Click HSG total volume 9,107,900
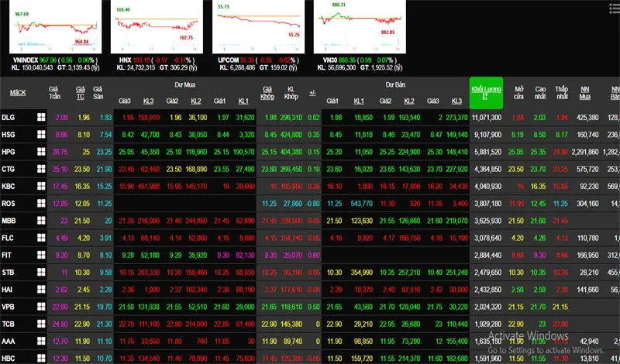The image size is (620, 364). [x=488, y=135]
